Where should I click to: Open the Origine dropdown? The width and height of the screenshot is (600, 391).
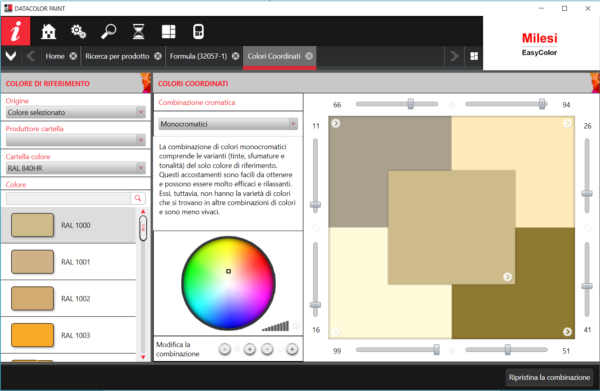coord(76,112)
